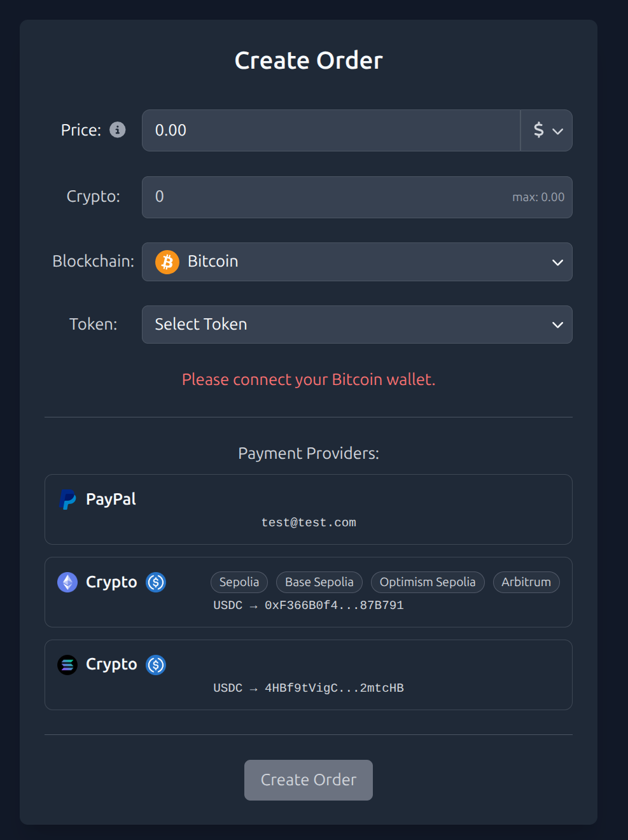
Task: Click the Ethereum USDC address 0xF366B0f4...87B791
Action: (309, 605)
